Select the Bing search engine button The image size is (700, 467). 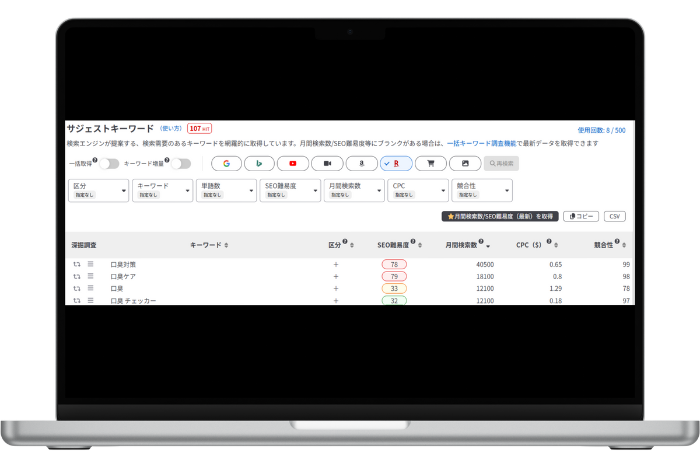click(260, 163)
